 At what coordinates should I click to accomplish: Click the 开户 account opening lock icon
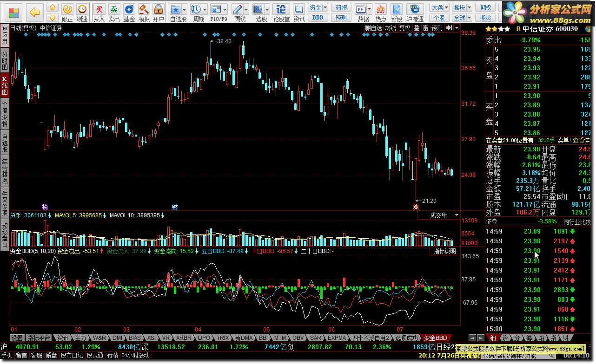[159, 12]
